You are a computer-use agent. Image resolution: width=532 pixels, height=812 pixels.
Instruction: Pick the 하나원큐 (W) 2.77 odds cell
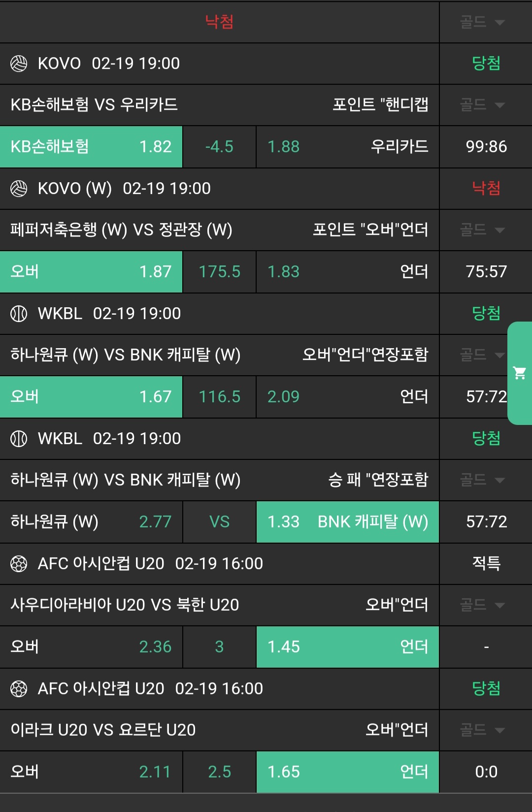(91, 522)
